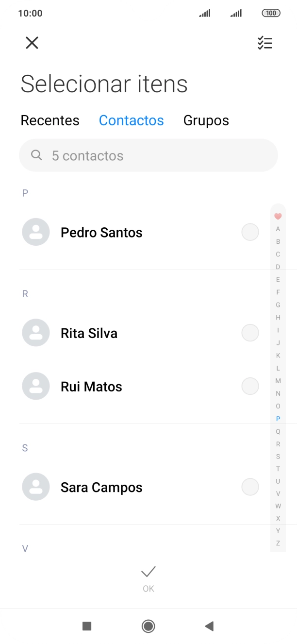
Task: Tap Pedro Santos's contact avatar
Action: 35,232
